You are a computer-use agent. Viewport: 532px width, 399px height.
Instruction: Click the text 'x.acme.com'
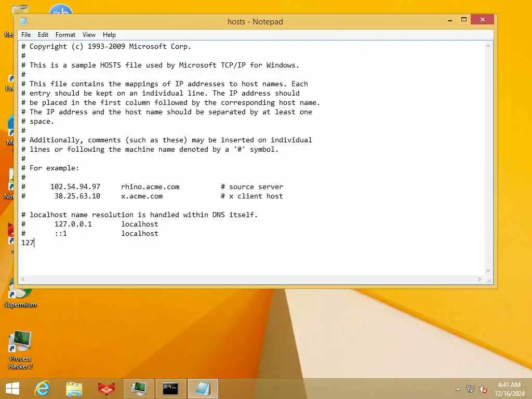(142, 196)
